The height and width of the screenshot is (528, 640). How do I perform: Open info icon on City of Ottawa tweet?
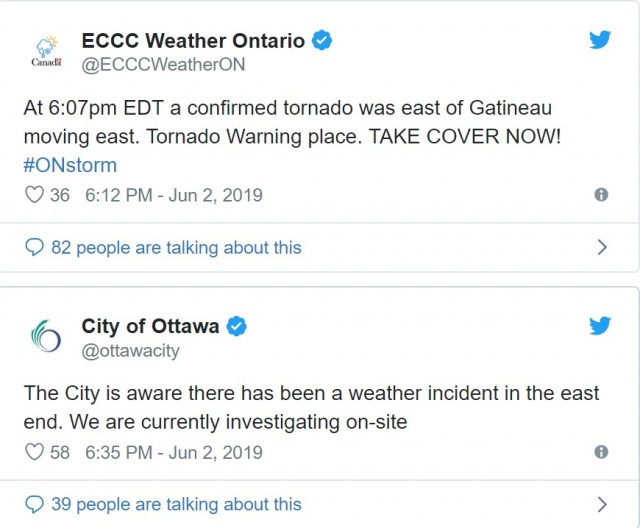coord(601,452)
